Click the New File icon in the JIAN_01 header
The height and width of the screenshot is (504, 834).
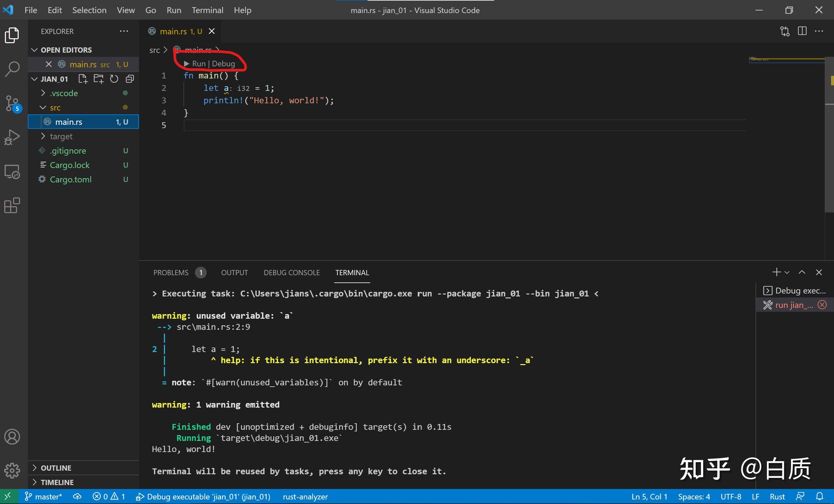click(83, 79)
